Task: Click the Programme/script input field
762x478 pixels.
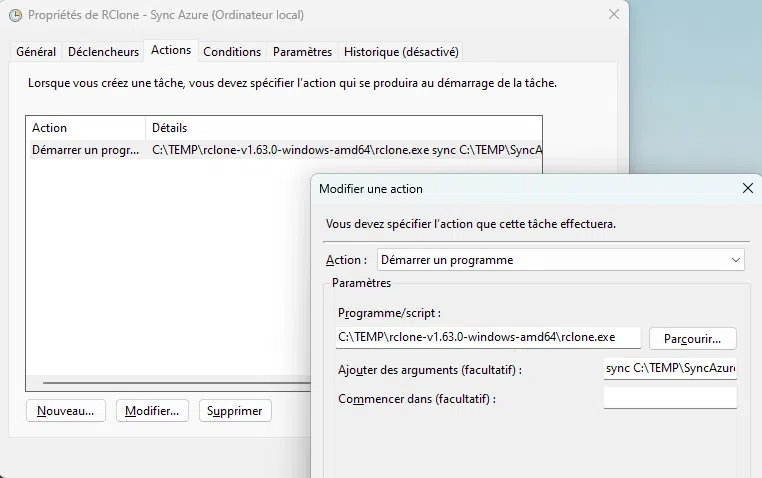Action: [x=488, y=337]
